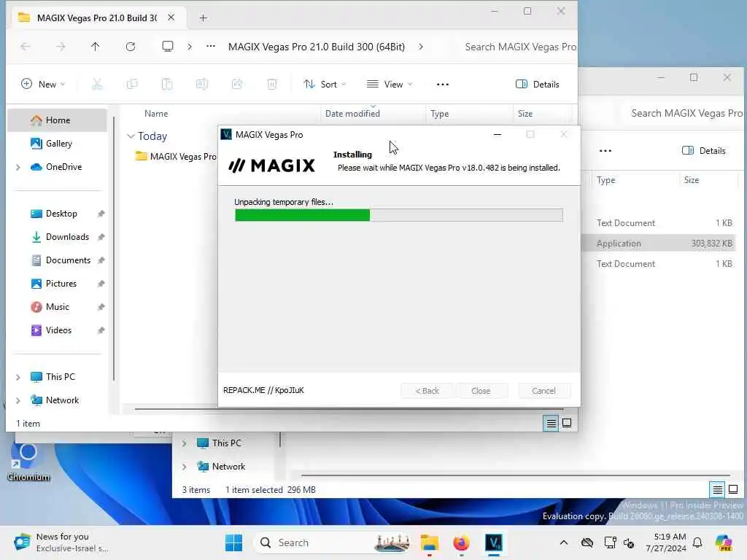747x560 pixels.
Task: Sort by Name column header
Action: tap(156, 114)
